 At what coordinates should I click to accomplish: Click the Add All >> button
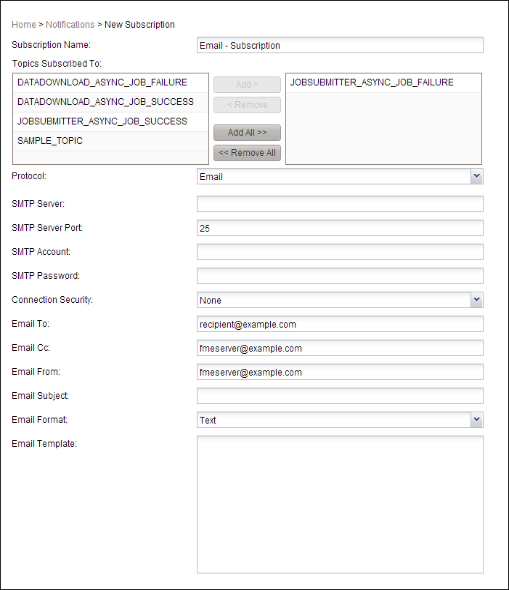point(247,132)
